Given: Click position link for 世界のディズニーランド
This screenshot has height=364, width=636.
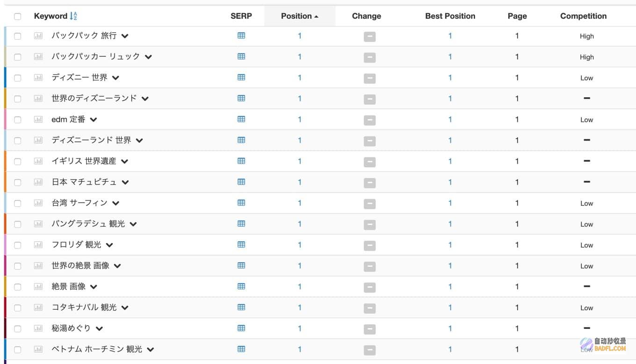Looking at the screenshot, I should click(300, 99).
